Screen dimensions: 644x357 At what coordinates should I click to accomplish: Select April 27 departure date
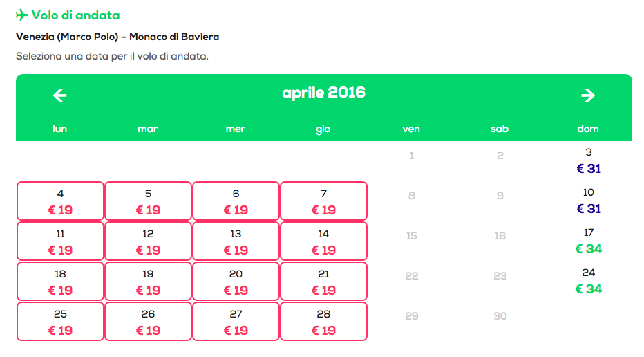[236, 322]
